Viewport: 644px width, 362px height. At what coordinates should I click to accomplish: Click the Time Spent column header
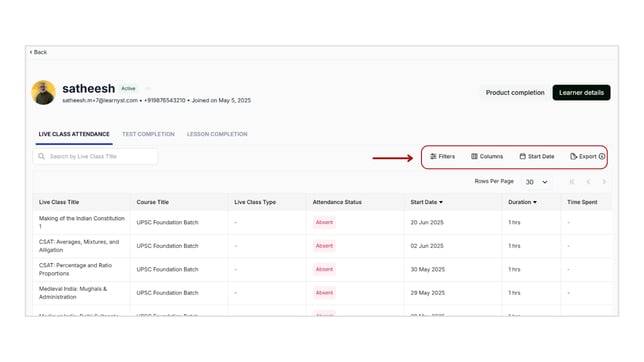click(582, 202)
